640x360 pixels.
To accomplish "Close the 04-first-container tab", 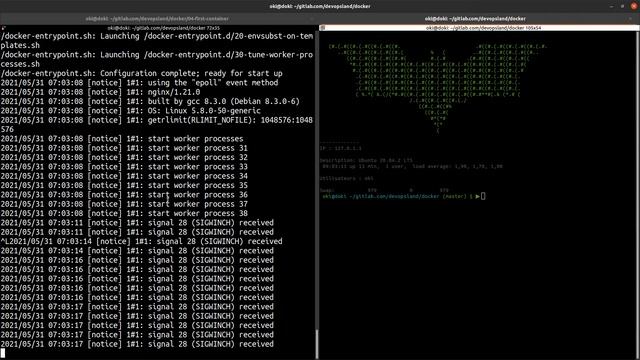I will pyautogui.click(x=312, y=19).
